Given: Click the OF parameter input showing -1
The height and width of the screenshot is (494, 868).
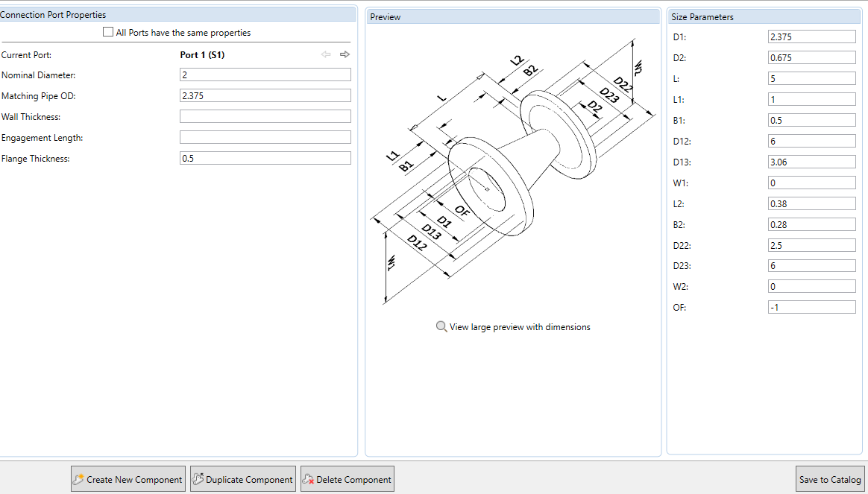Looking at the screenshot, I should [811, 307].
